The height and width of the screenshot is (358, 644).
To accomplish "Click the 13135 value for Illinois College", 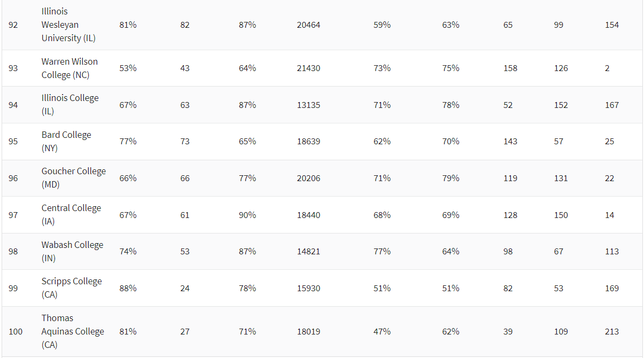I will [308, 105].
